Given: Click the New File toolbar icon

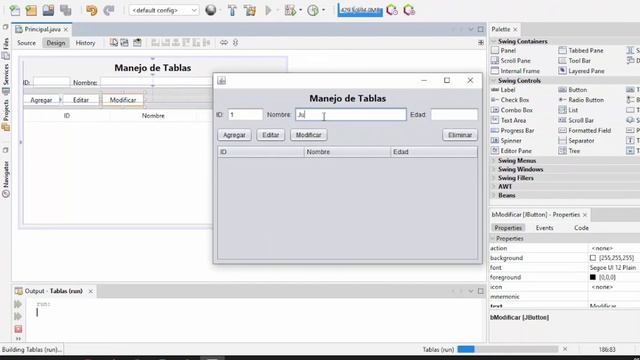Looking at the screenshot, I should 15,10.
